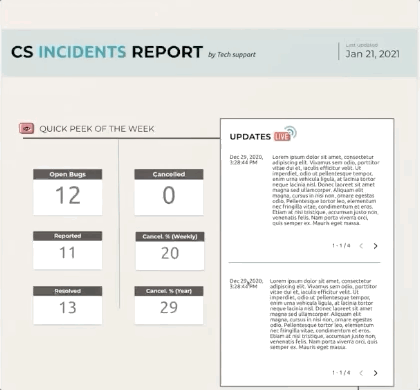The image size is (420, 390).
Task: Select the Open Bugs scorecard showing 12
Action: 68,192
